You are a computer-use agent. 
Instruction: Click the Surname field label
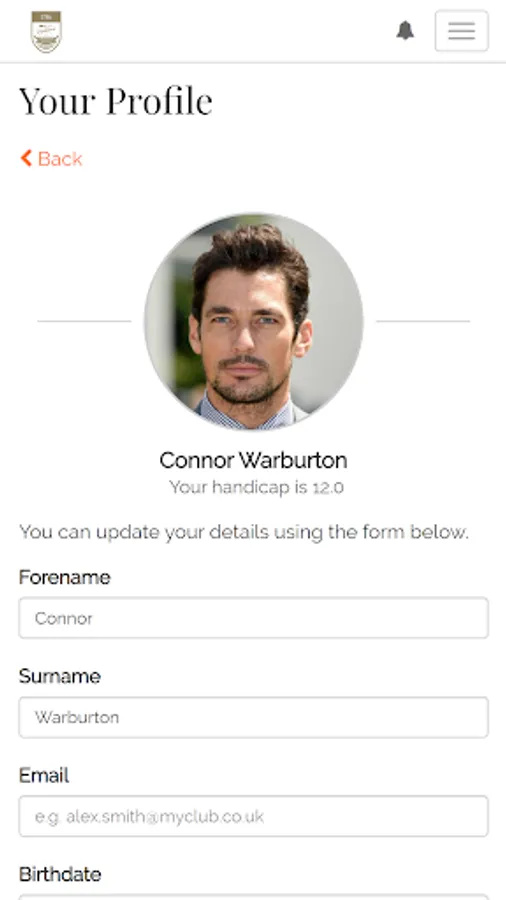pos(60,676)
